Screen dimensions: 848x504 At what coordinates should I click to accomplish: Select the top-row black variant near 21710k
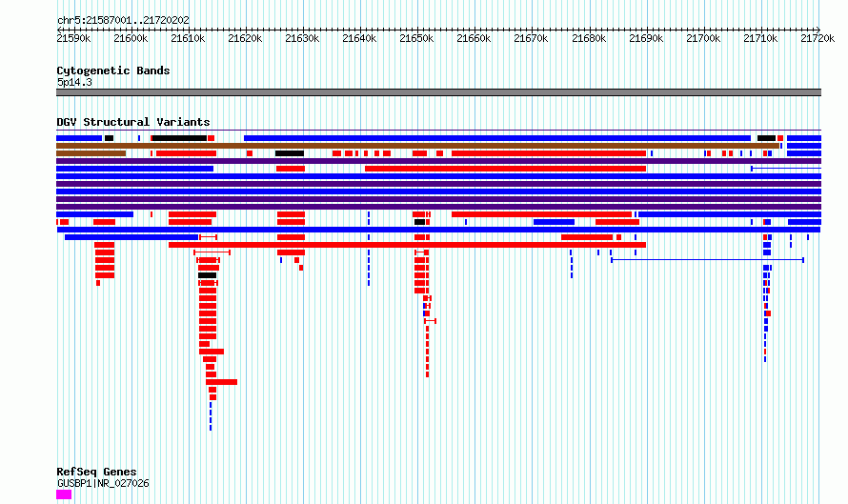[x=766, y=138]
